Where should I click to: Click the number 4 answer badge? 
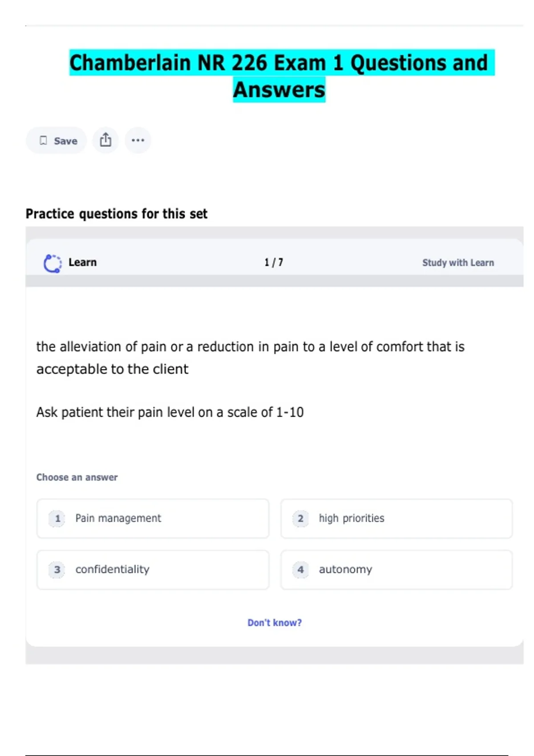(x=300, y=570)
